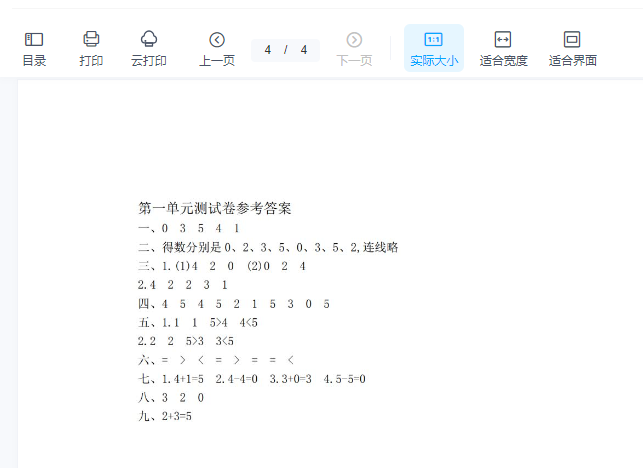Click the answer line starting with 四、
This screenshot has width=643, height=468.
coord(234,303)
